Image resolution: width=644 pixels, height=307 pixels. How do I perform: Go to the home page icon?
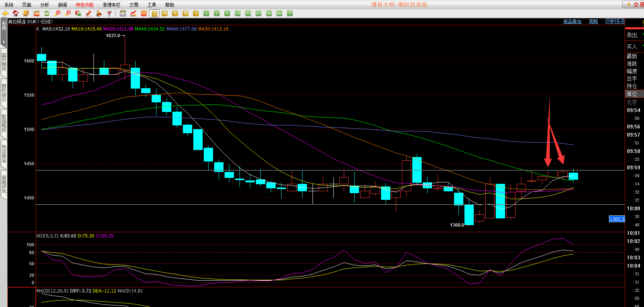[16, 13]
